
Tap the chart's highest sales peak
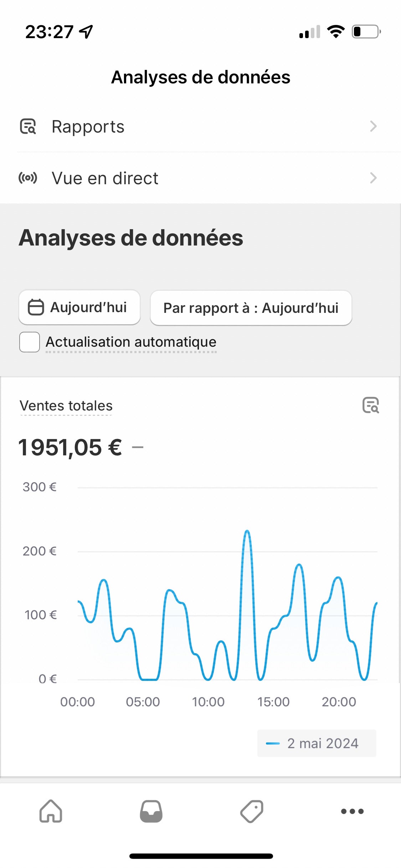tap(247, 532)
